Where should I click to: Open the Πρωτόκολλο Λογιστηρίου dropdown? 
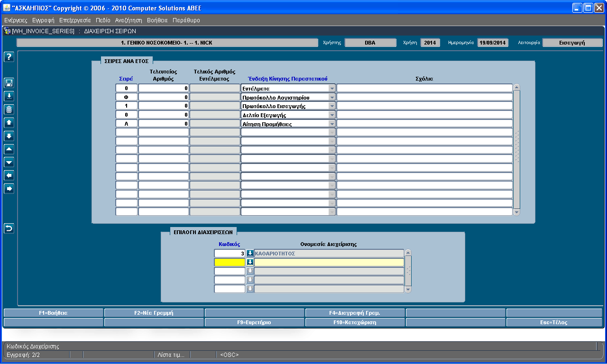[x=331, y=97]
